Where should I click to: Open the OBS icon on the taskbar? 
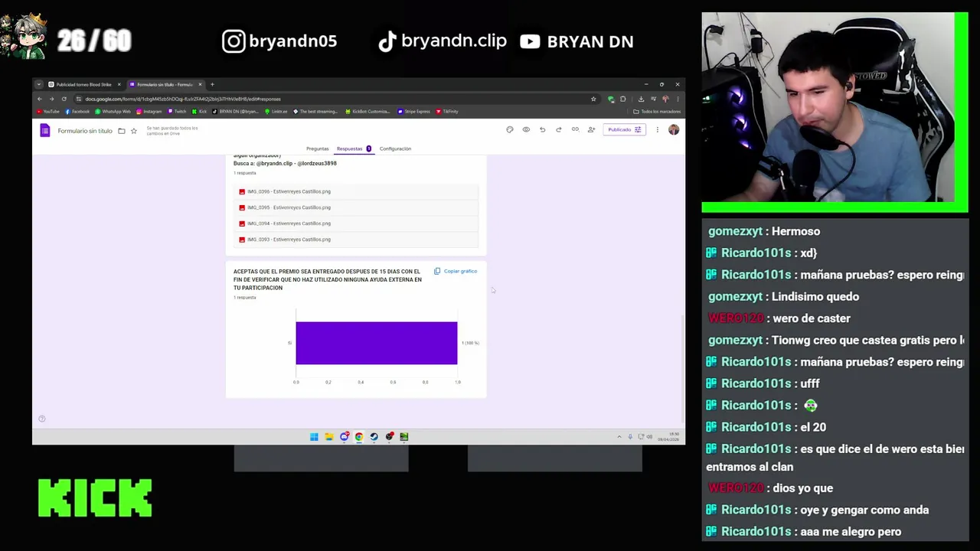[390, 437]
